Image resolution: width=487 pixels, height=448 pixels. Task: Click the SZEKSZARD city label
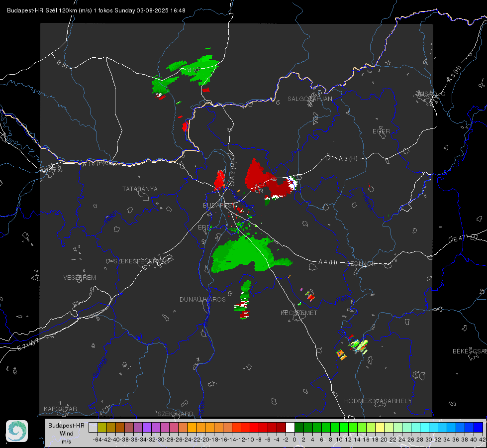tap(176, 414)
